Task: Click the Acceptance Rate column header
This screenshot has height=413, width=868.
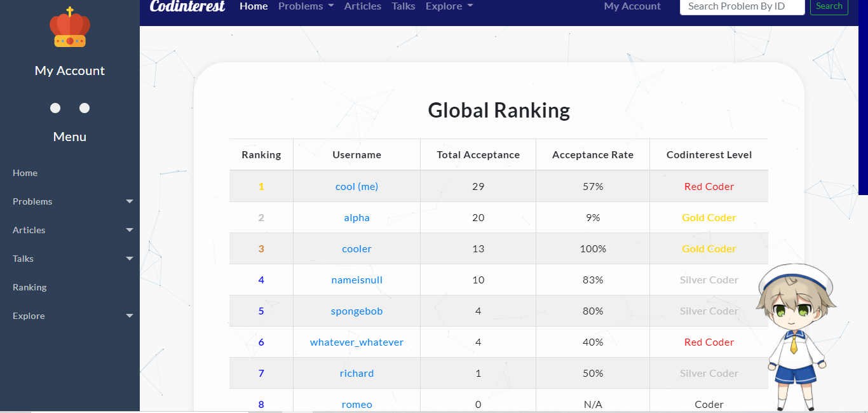Action: (x=593, y=154)
